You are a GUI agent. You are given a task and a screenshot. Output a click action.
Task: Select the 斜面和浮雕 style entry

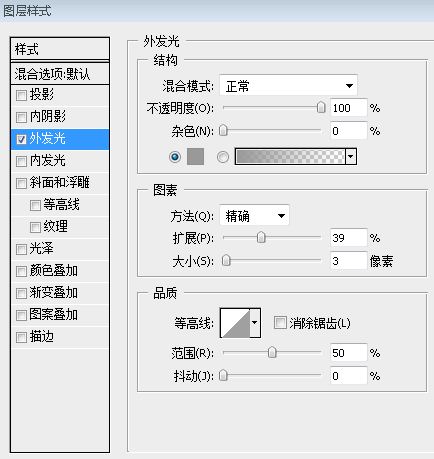coord(60,183)
